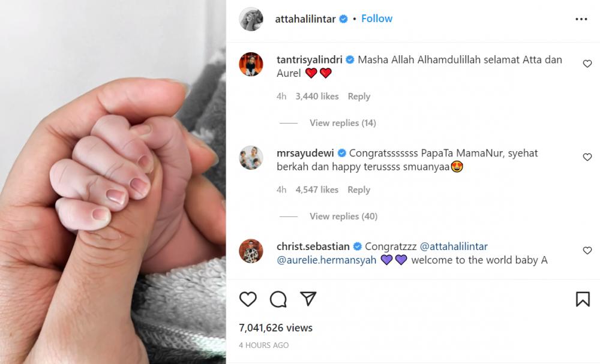Open attahalilintar's profile picture

click(x=251, y=19)
